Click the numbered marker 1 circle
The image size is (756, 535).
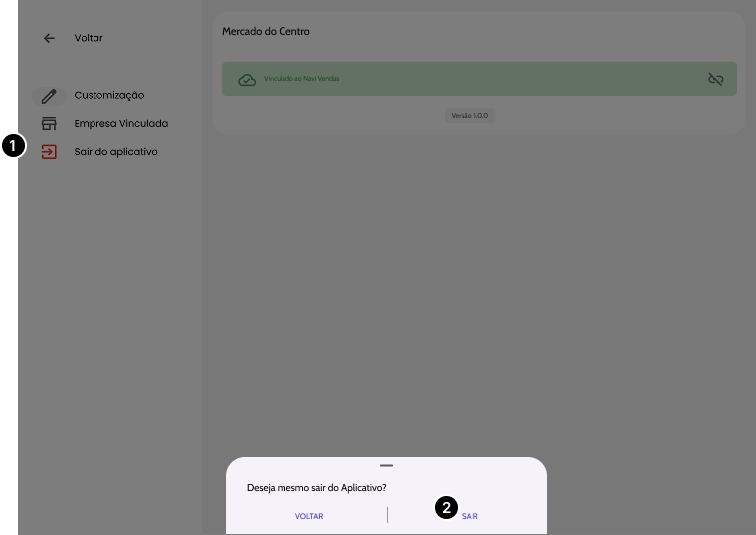click(x=13, y=145)
